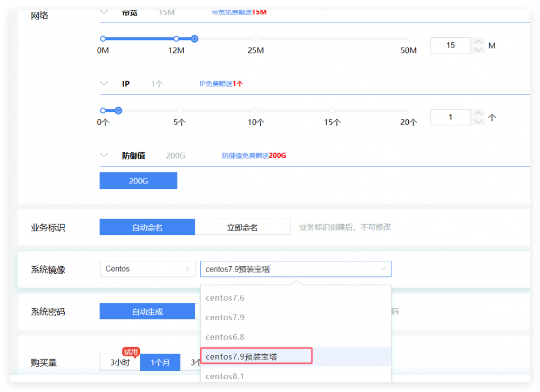Click bandwidth stepper up arrow
540x392 pixels.
[478, 41]
